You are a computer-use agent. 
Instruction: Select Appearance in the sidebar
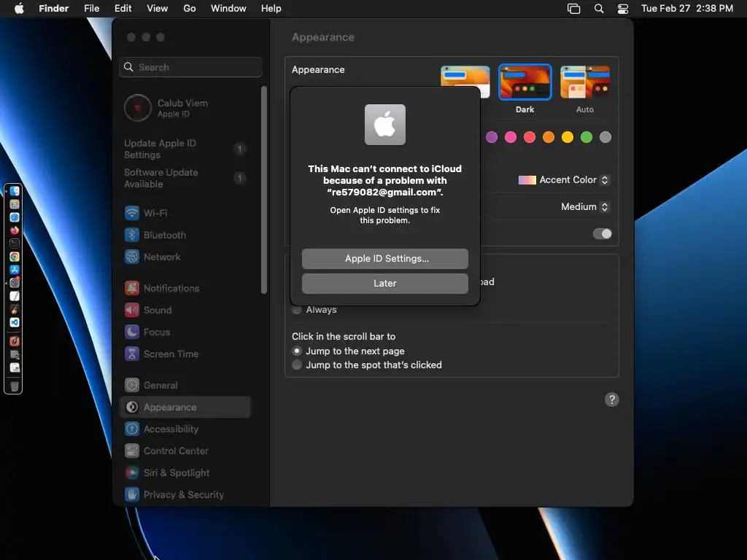pyautogui.click(x=185, y=407)
